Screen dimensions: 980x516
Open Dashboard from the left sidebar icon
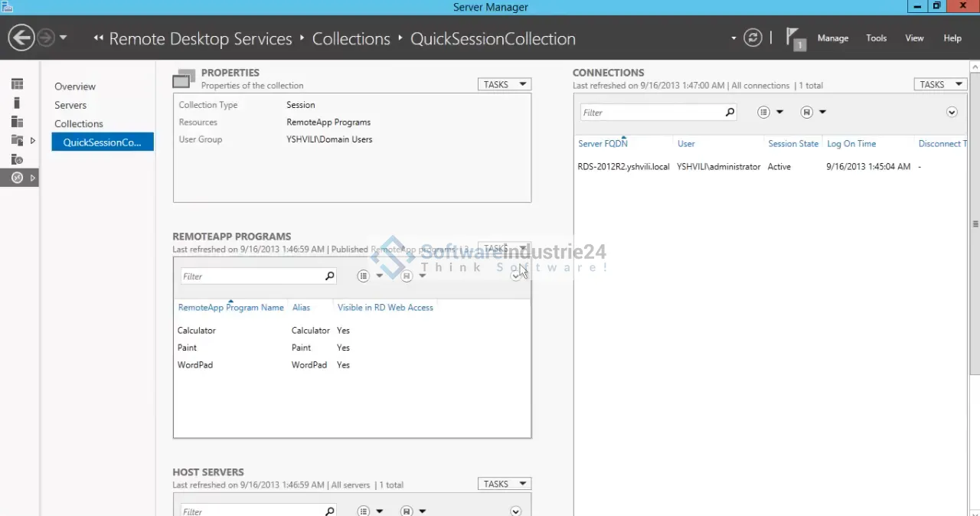coord(17,84)
